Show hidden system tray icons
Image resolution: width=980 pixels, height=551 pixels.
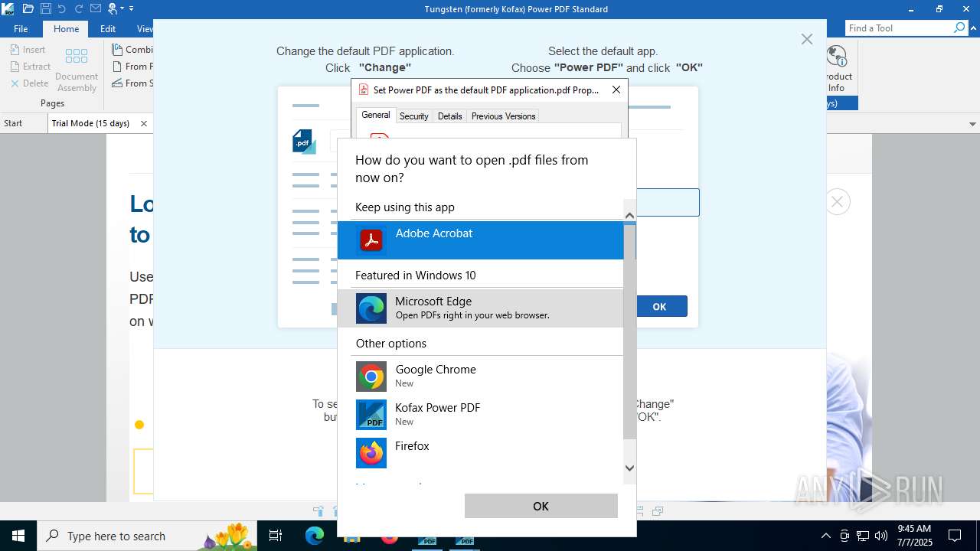coord(825,536)
